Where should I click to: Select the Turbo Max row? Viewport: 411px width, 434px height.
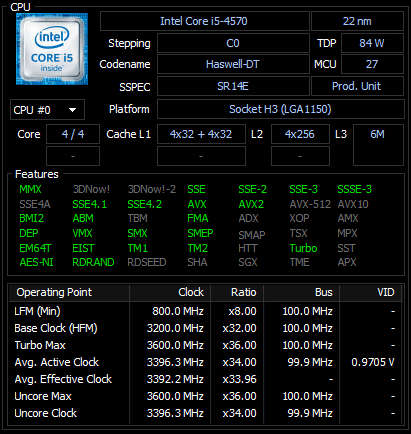coord(205,345)
